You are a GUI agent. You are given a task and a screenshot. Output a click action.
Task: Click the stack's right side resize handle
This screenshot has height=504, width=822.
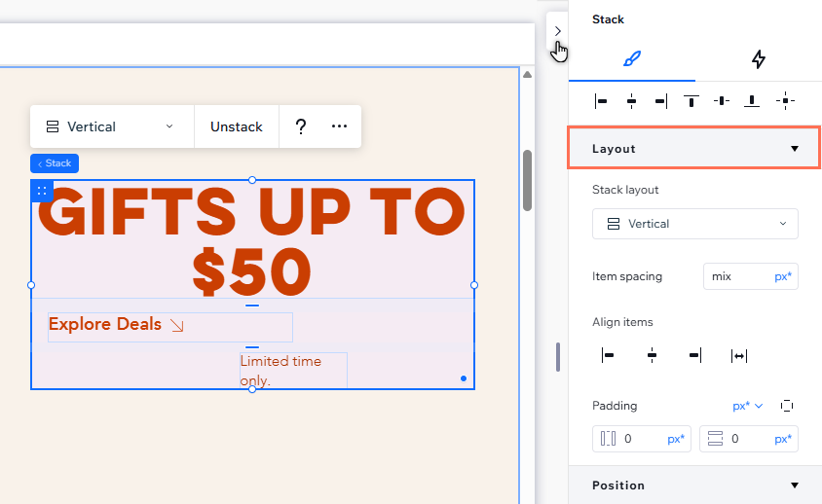(x=474, y=285)
